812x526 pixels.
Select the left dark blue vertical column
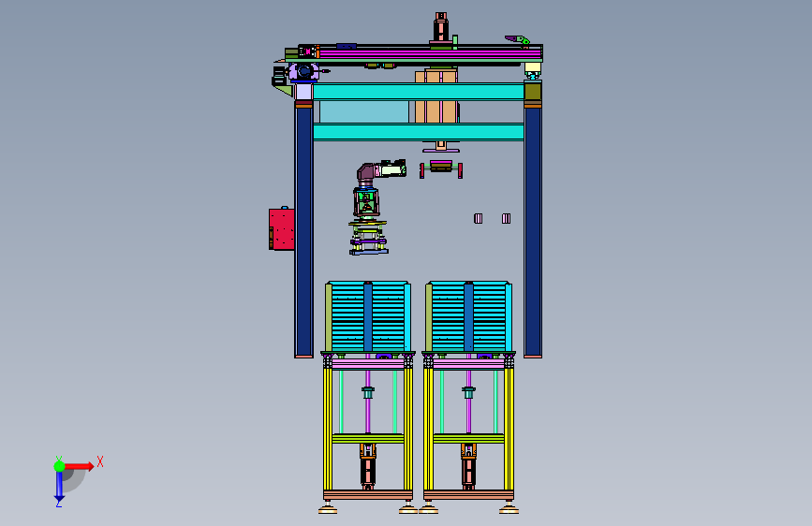pos(304,232)
